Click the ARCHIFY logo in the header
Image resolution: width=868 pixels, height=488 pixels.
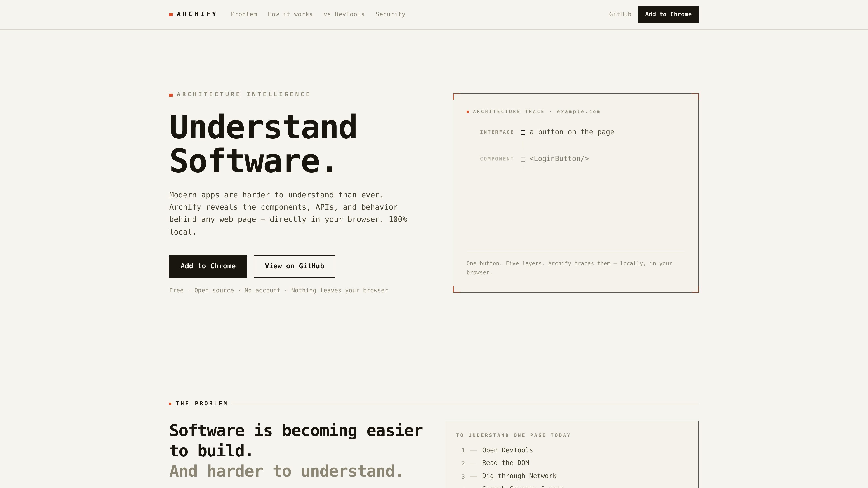(193, 14)
